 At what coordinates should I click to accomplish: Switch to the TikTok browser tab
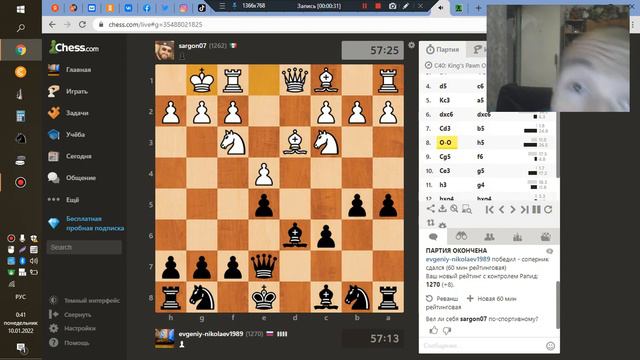click(202, 8)
